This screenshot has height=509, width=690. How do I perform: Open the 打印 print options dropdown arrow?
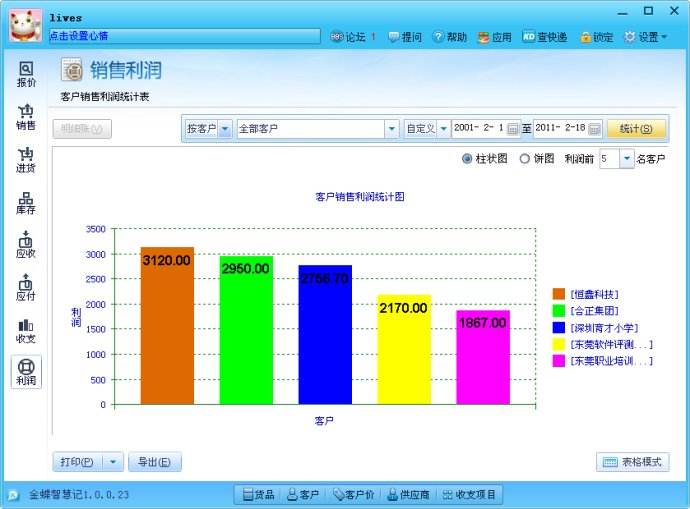(113, 462)
